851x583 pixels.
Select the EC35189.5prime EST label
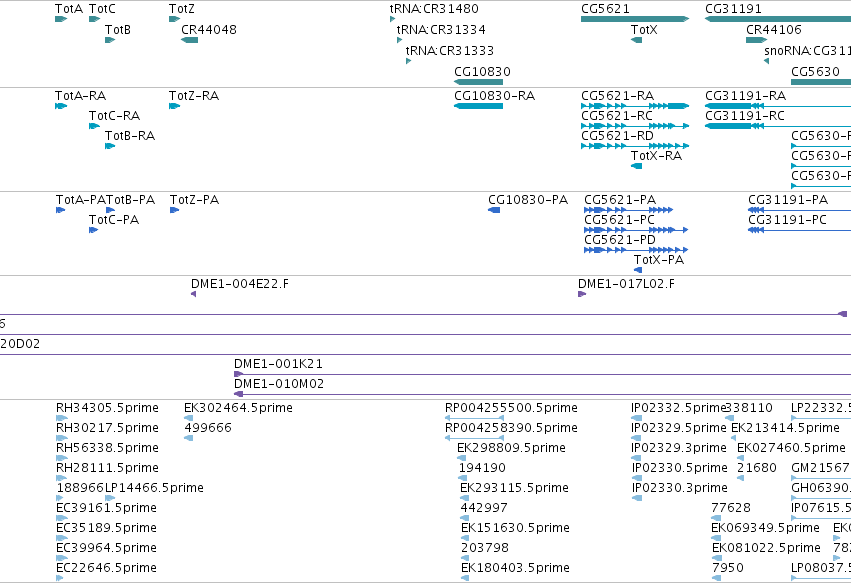[x=106, y=528]
